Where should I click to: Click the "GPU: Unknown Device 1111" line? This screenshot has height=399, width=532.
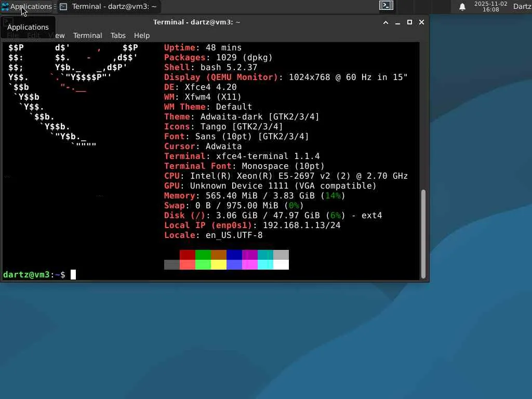pos(270,185)
